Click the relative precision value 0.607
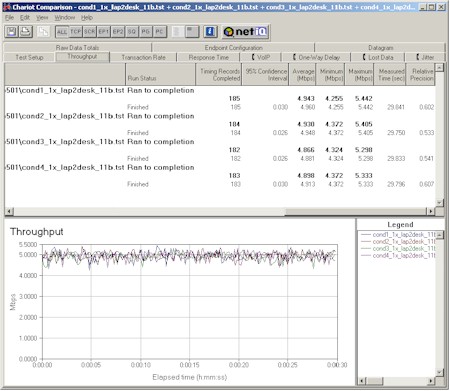Viewport: 450px width, 391px height. pyautogui.click(x=427, y=184)
